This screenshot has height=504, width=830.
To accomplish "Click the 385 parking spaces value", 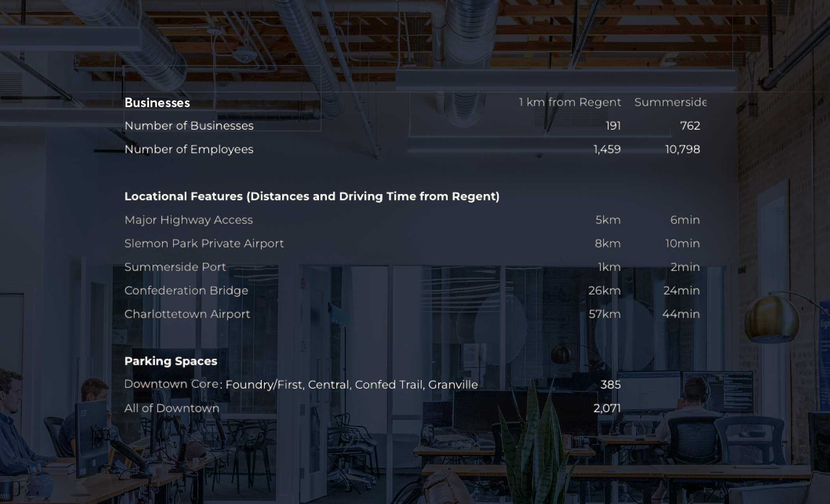I will point(610,385).
